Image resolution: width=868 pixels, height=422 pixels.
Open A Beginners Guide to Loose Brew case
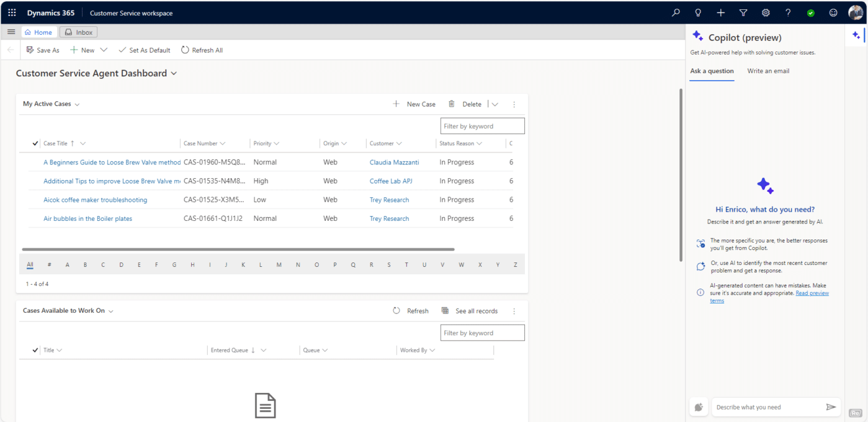(x=112, y=163)
